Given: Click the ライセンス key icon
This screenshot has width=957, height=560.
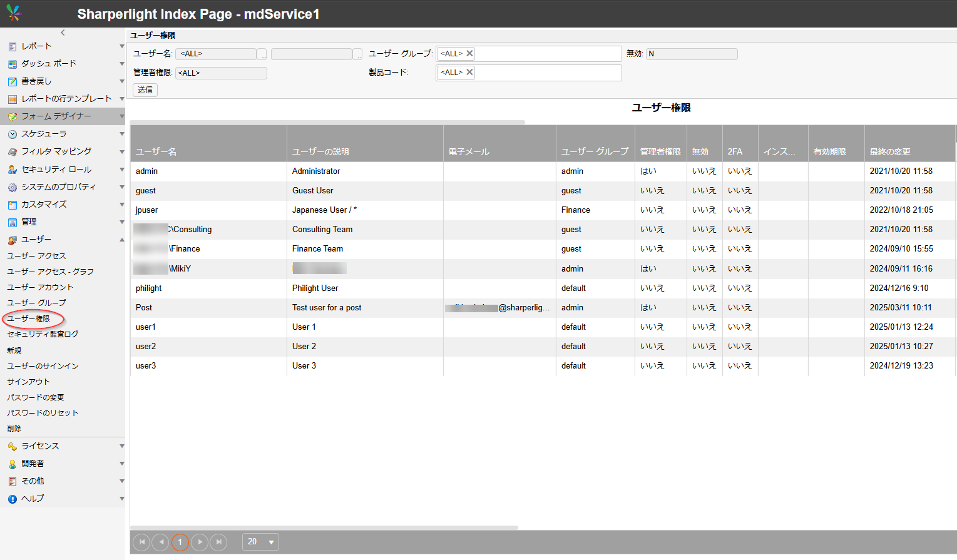Looking at the screenshot, I should click(x=13, y=446).
